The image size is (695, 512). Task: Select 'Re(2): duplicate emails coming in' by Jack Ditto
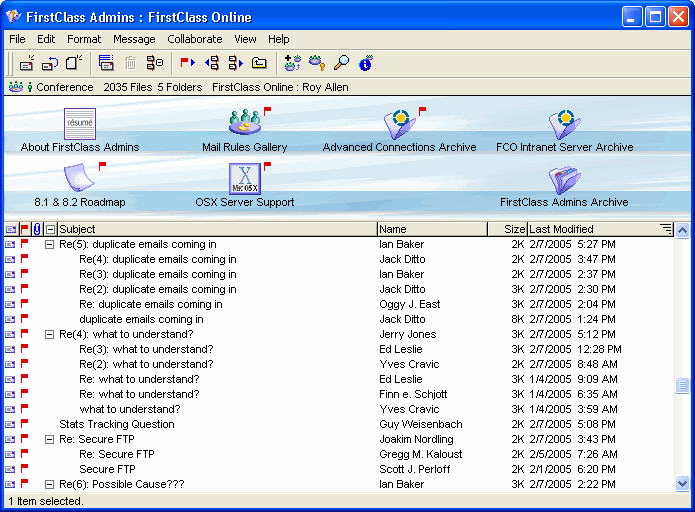pyautogui.click(x=158, y=289)
